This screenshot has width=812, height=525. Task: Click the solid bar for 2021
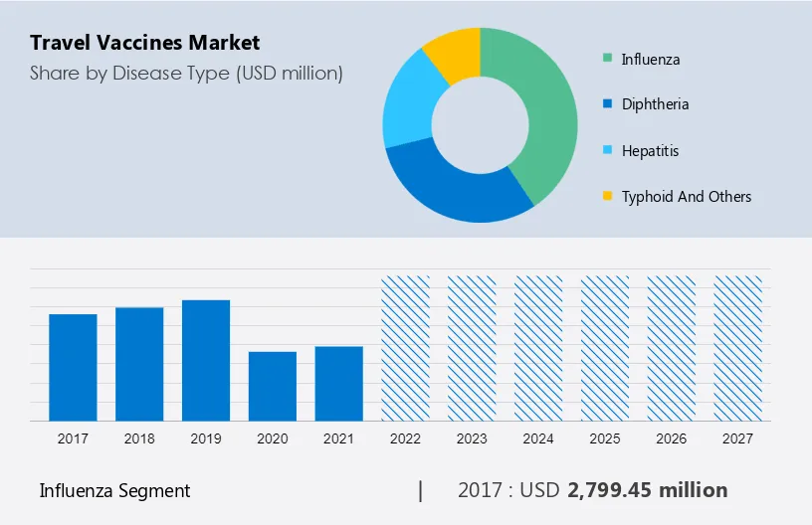339,383
